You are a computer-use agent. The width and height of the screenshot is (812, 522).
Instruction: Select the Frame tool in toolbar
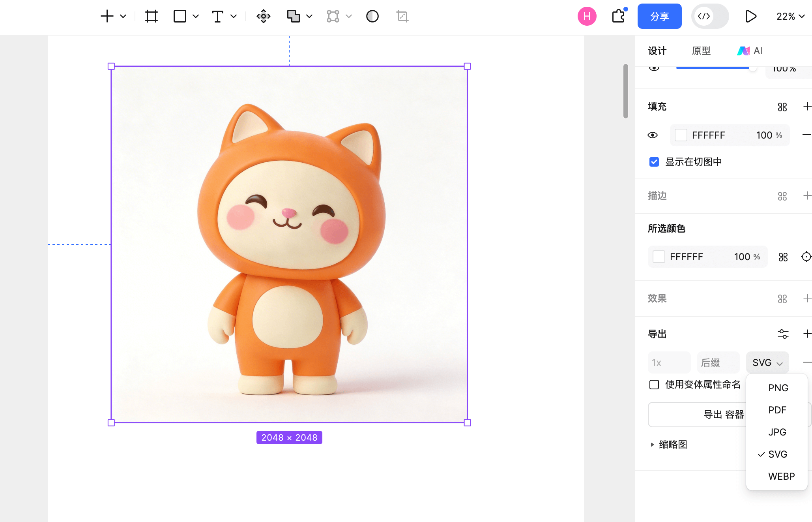tap(151, 16)
